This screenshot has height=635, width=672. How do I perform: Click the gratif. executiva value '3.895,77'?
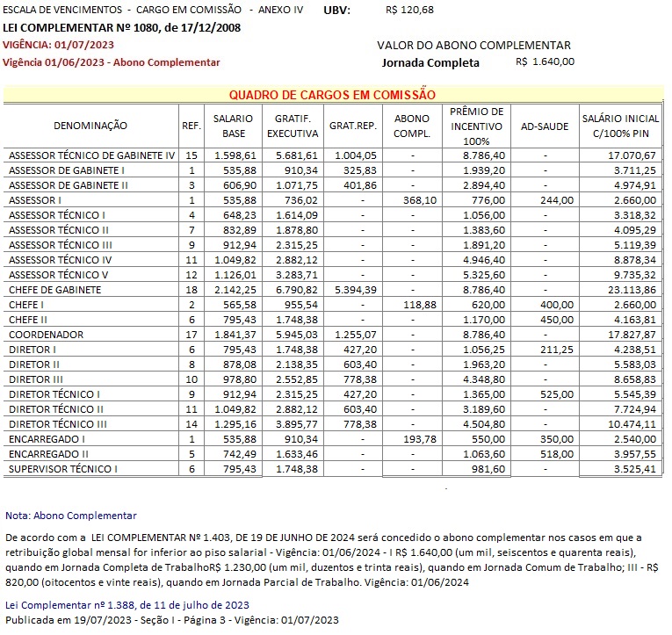point(297,424)
